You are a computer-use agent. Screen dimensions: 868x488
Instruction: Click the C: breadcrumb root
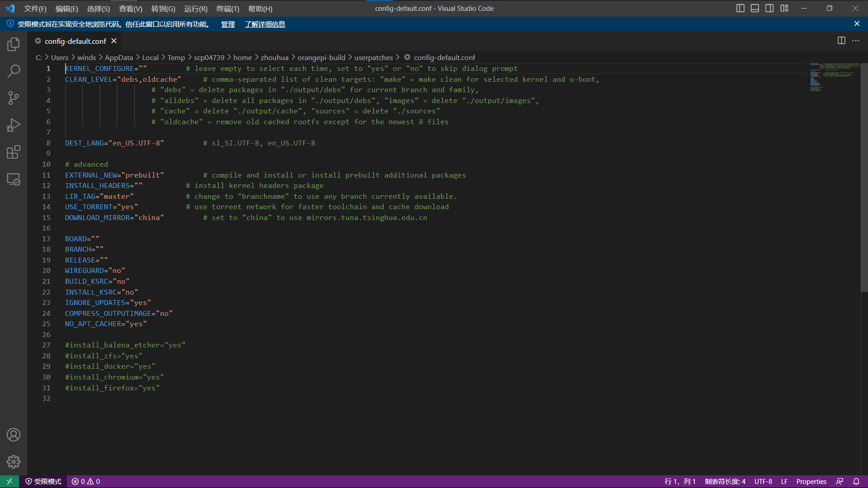(39, 57)
